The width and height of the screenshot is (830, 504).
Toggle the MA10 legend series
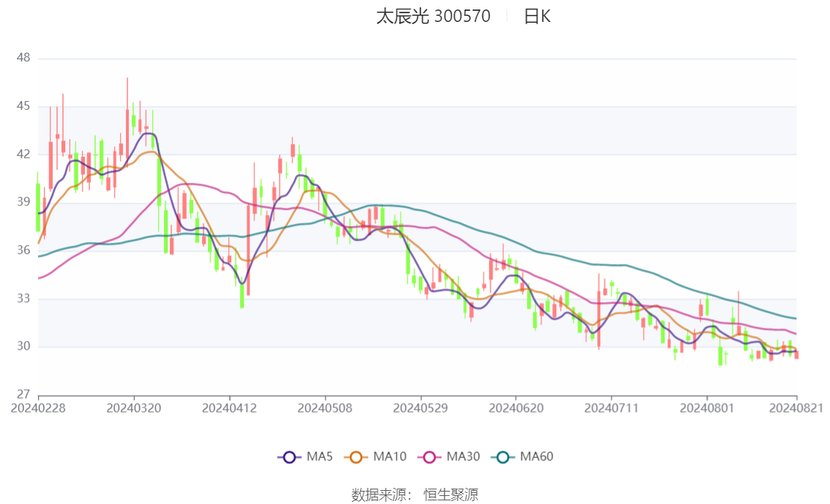pyautogui.click(x=375, y=457)
